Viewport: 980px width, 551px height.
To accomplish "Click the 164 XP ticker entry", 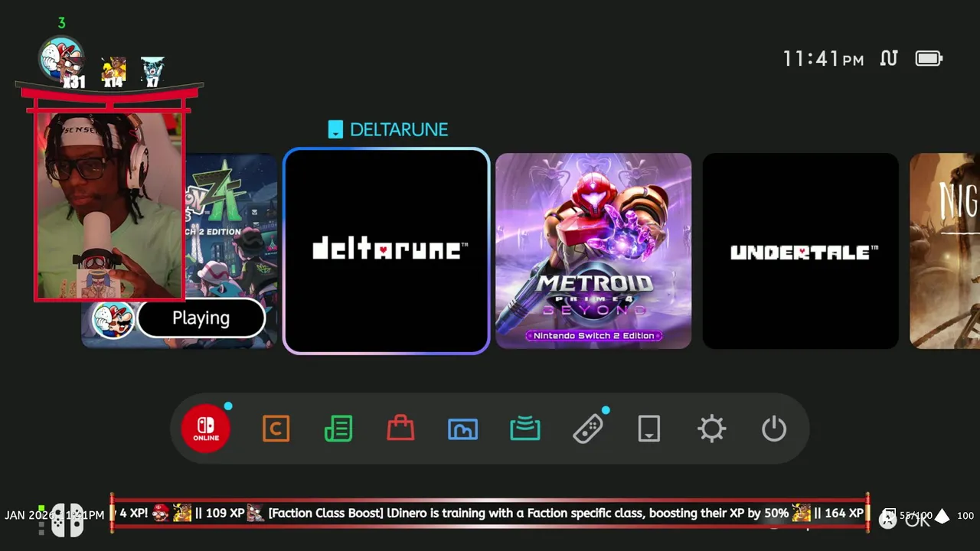I will [x=844, y=513].
